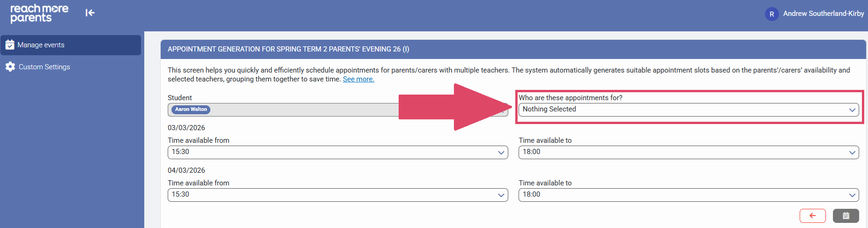Click the 03/03/2026 date label
Viewport: 868px width, 228px height.
tap(186, 128)
